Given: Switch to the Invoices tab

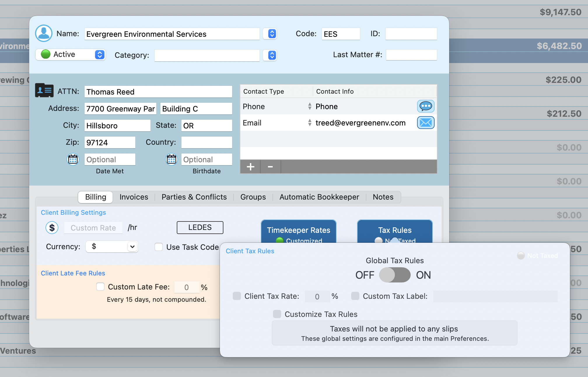Looking at the screenshot, I should click(x=134, y=197).
